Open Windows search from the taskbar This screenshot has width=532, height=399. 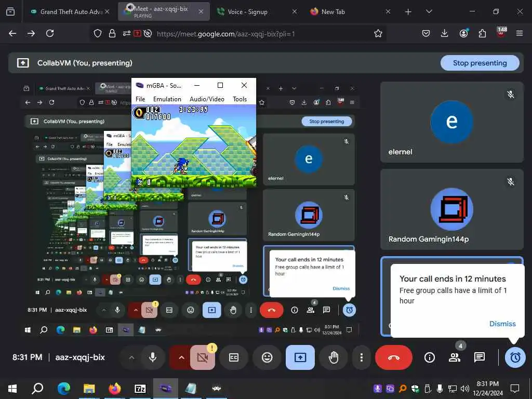point(37,388)
